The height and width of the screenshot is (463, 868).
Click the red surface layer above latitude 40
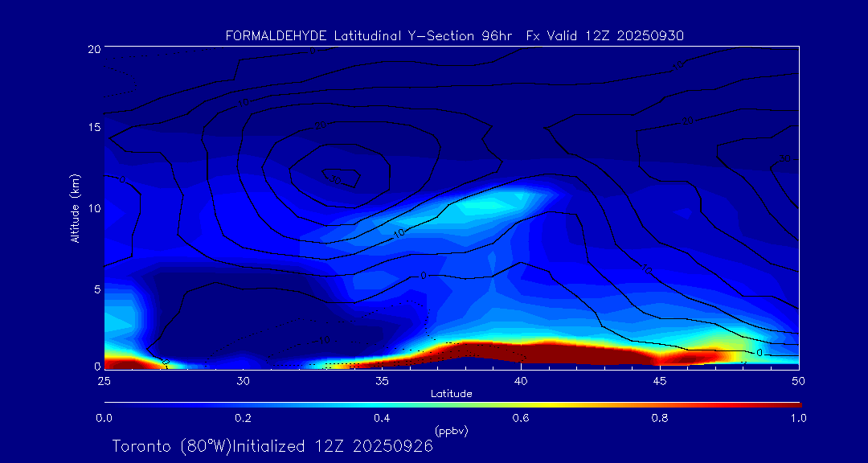click(x=522, y=352)
